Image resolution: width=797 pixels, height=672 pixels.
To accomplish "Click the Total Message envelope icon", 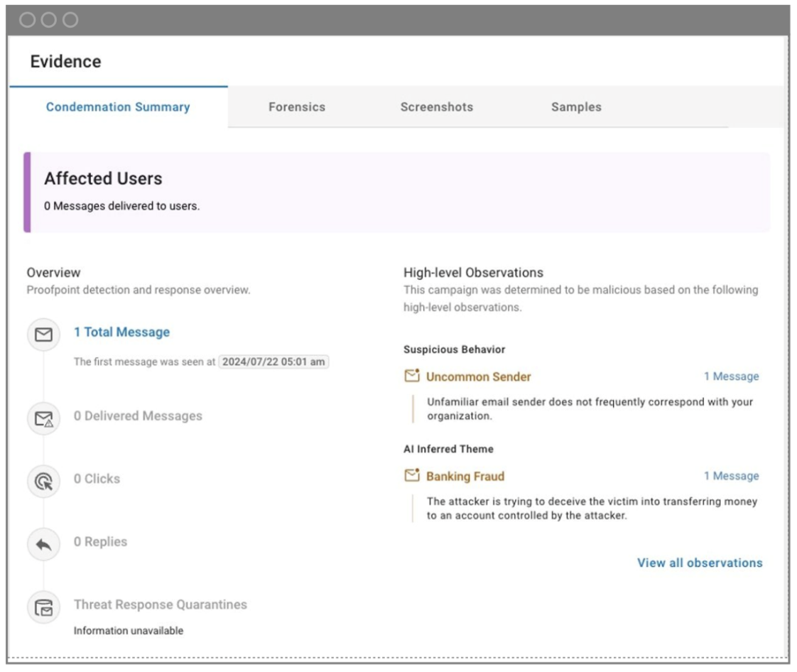I will 44,334.
